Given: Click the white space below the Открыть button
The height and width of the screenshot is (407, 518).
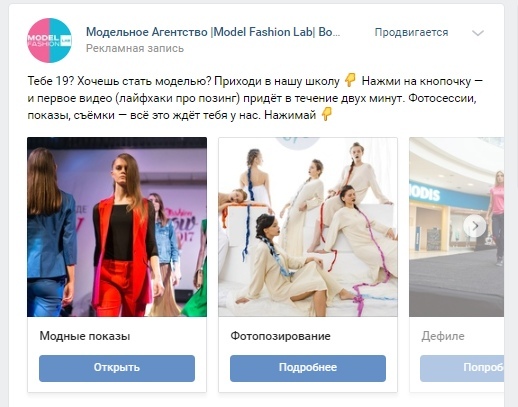Looking at the screenshot, I should [117, 387].
